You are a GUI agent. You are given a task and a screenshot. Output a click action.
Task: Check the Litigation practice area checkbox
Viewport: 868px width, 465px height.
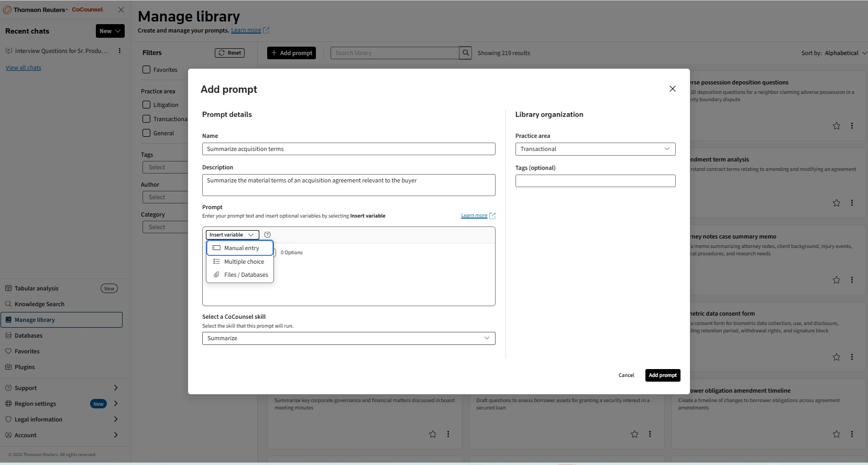147,105
